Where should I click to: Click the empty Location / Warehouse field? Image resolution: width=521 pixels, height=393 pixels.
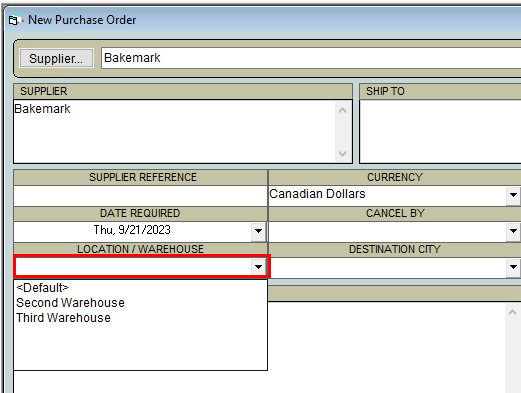coord(133,267)
